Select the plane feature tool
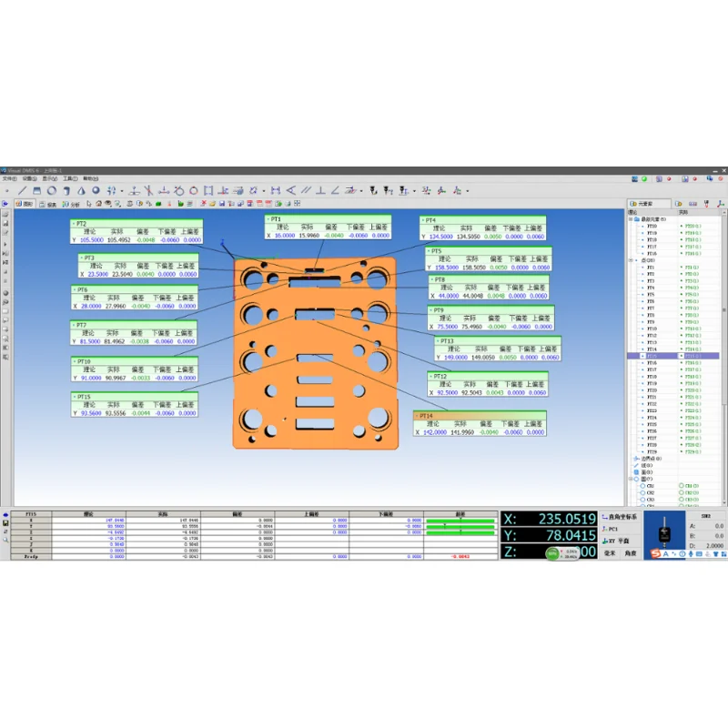Image resolution: width=728 pixels, height=728 pixels. [x=37, y=190]
